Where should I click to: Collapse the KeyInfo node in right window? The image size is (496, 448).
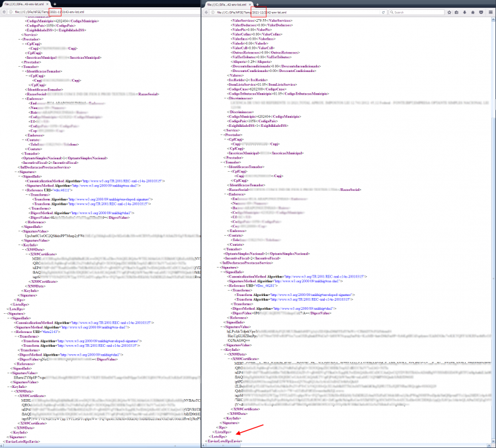[222, 350]
